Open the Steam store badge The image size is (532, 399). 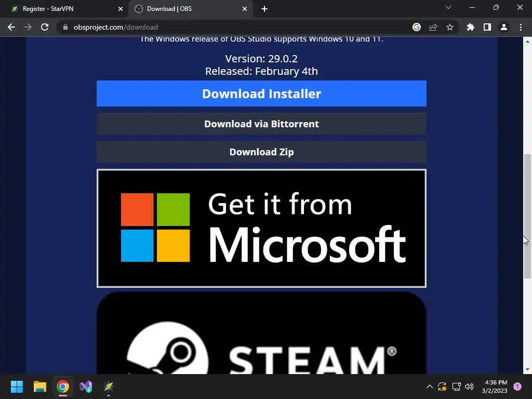261,333
